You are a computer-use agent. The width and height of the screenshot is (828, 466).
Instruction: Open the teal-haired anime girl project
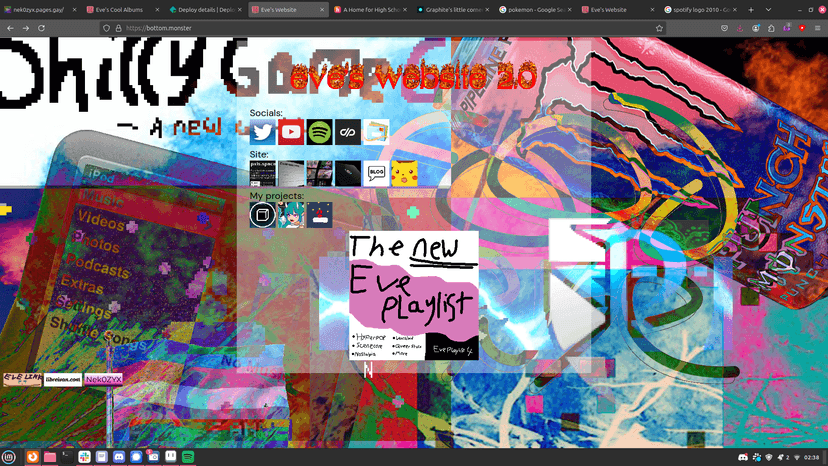coord(291,215)
